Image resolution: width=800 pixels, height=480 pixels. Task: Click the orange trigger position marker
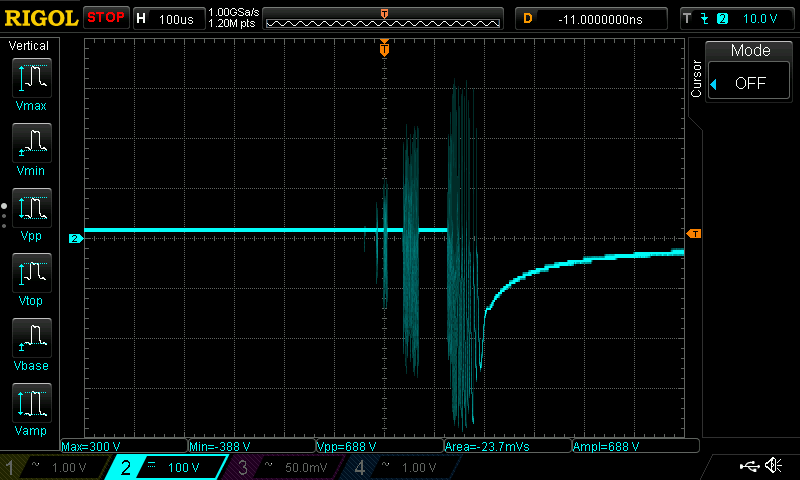(384, 49)
